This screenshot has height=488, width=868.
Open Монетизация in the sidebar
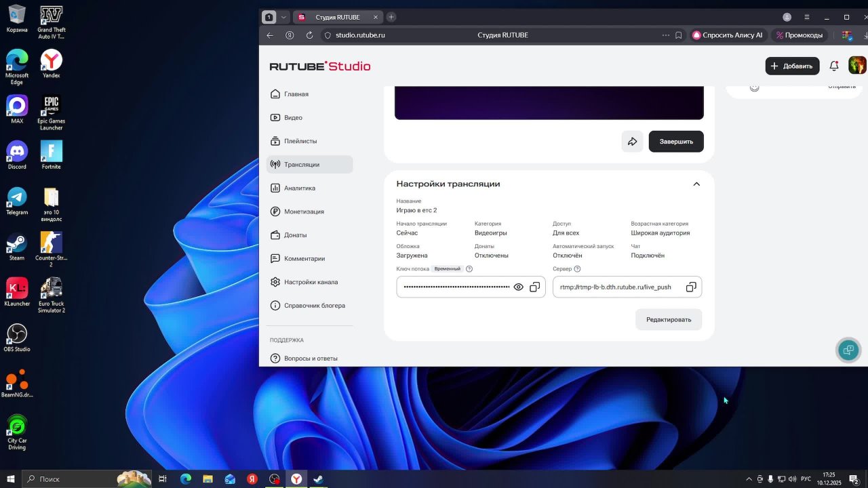click(x=310, y=211)
